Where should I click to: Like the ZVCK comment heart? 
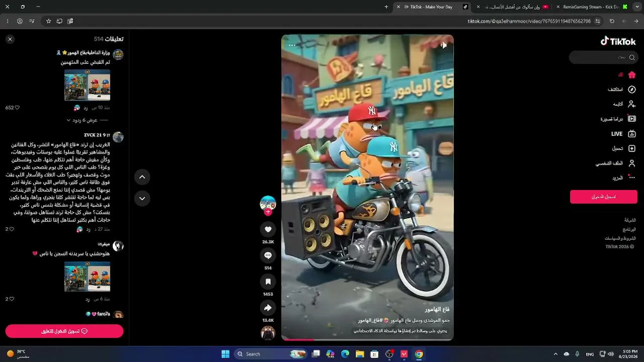pos(12,229)
